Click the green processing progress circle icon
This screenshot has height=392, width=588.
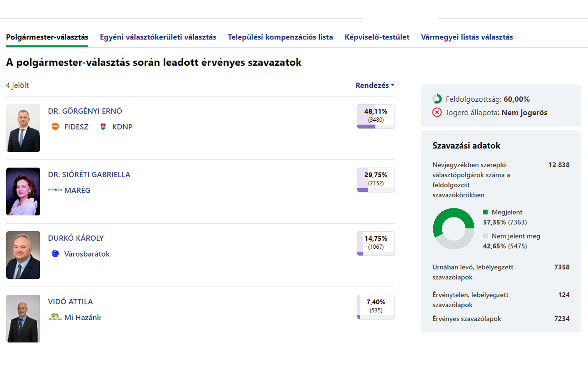point(437,99)
